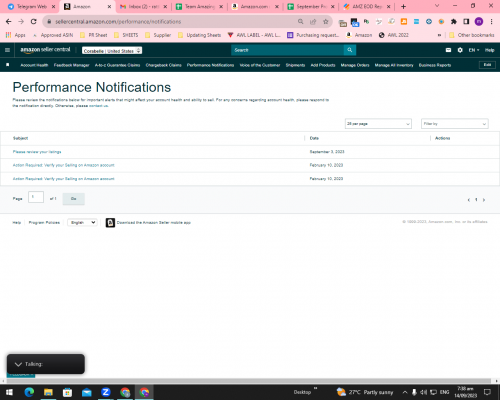Open the Windows notification center icon
500x400 pixels.
pyautogui.click(x=487, y=392)
